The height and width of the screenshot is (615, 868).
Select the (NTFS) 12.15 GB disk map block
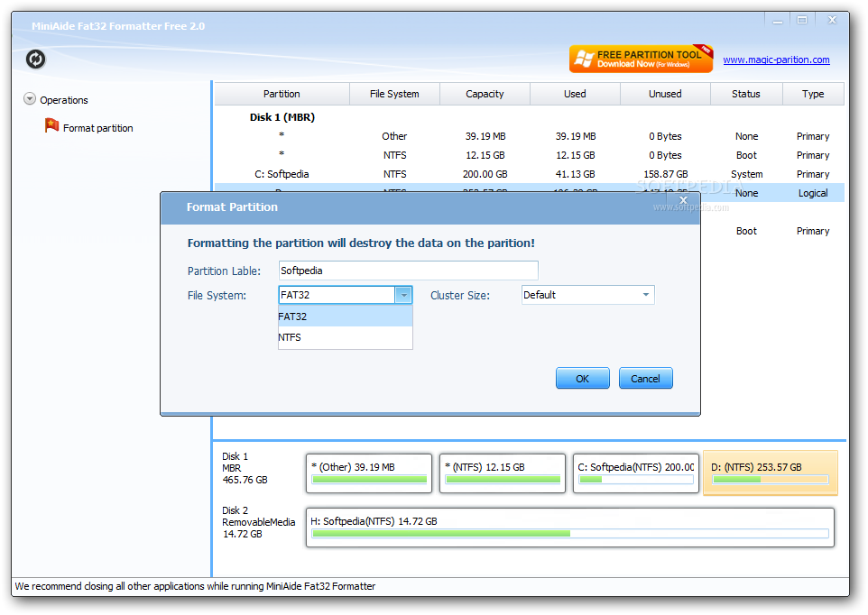point(503,473)
